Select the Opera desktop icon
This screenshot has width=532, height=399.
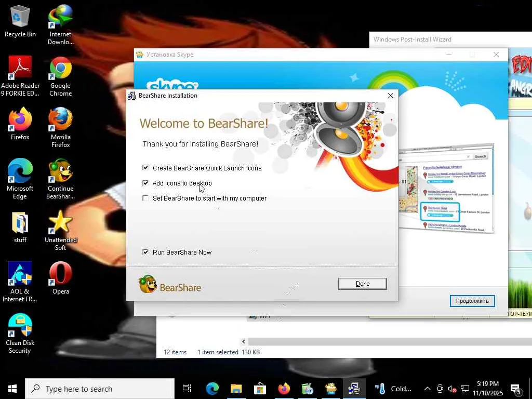point(60,277)
